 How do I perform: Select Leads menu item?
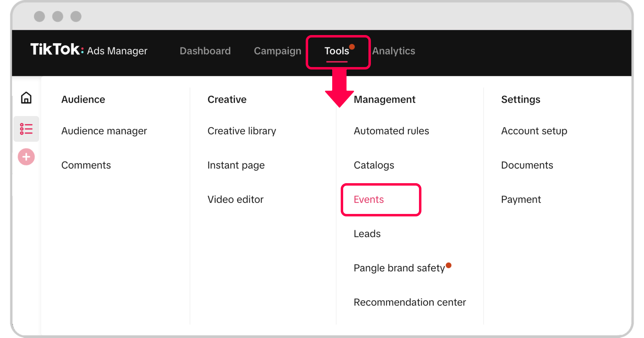(367, 234)
